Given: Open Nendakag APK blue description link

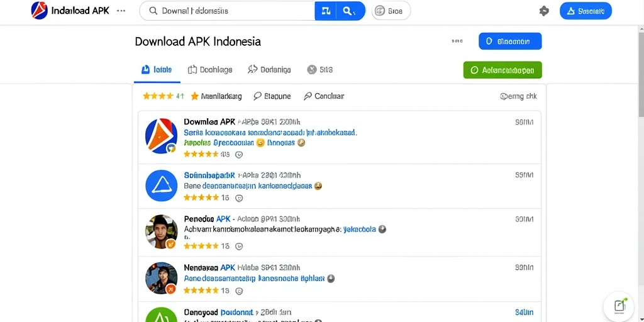Looking at the screenshot, I should (254, 279).
